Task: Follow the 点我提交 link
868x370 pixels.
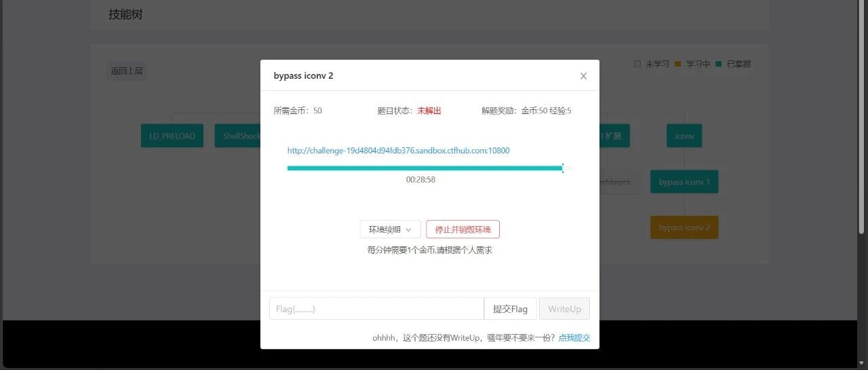Action: (x=574, y=337)
